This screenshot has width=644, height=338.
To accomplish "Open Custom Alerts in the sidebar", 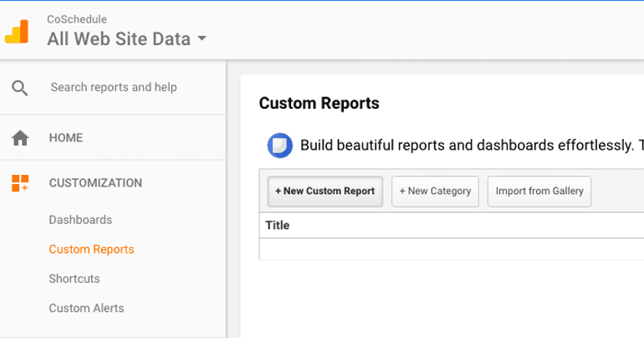I will [87, 308].
